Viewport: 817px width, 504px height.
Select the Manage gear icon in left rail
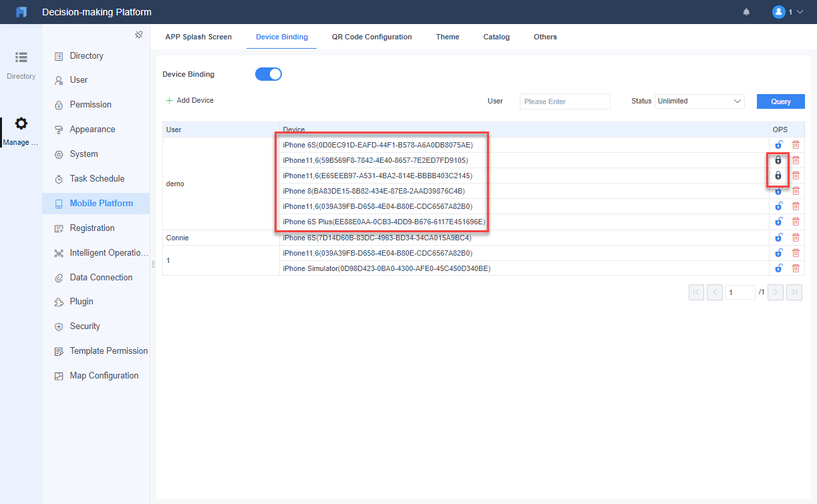pos(21,123)
